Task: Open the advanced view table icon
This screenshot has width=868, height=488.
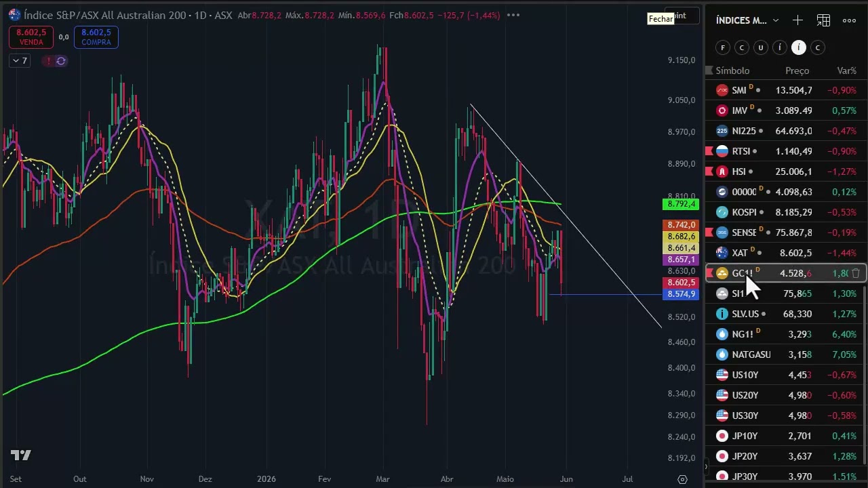Action: [823, 20]
